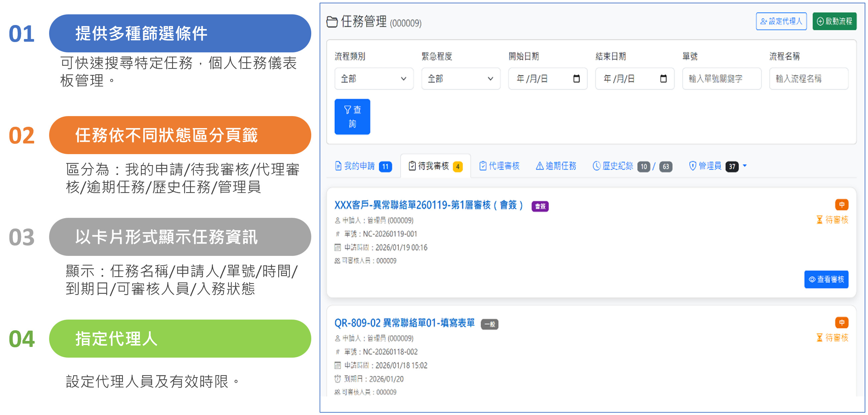The height and width of the screenshot is (415, 868).
Task: Click orange 中 priority badge on QR-809-02 card
Action: [841, 323]
